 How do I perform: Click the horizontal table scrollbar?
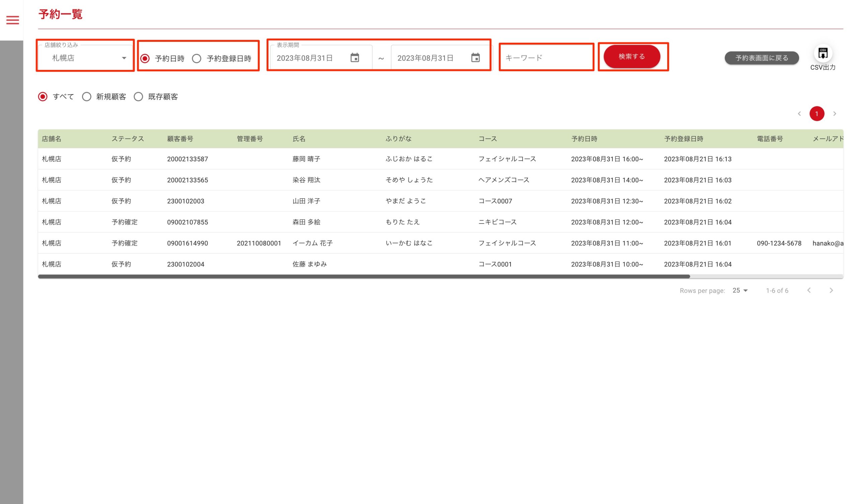tap(364, 276)
